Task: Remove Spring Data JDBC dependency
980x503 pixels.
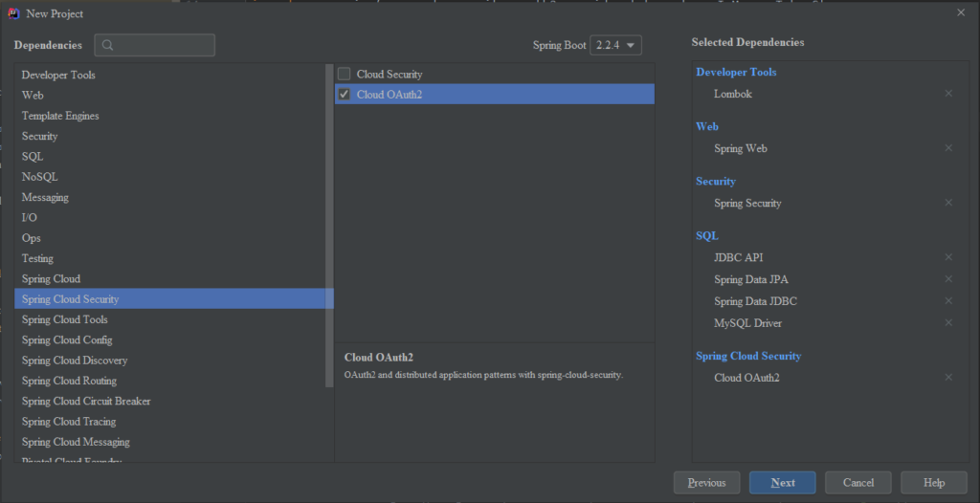Action: point(948,301)
